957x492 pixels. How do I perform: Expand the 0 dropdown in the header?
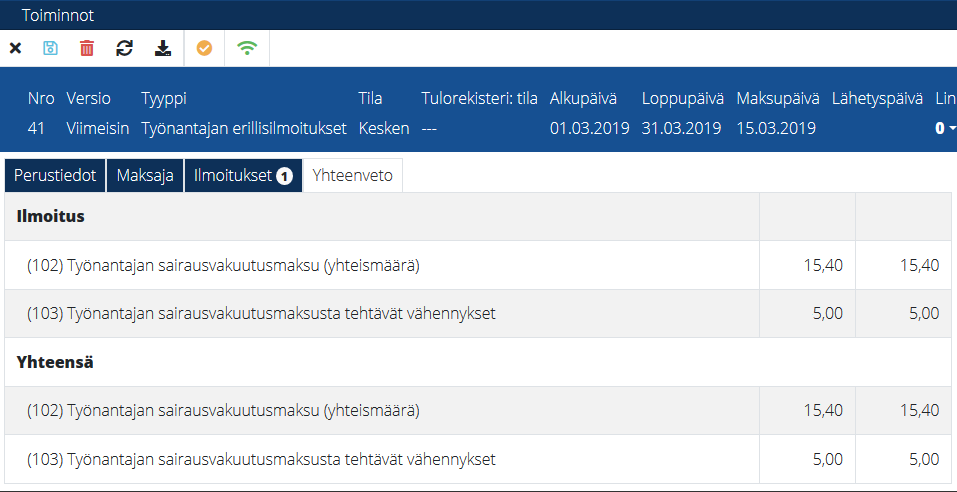coord(945,128)
